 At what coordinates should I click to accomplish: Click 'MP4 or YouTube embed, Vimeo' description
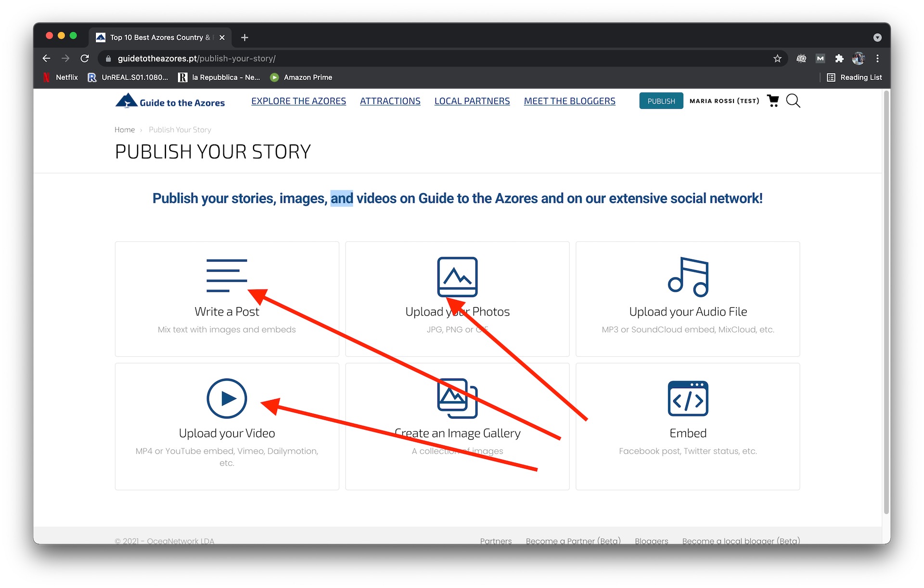tap(227, 457)
